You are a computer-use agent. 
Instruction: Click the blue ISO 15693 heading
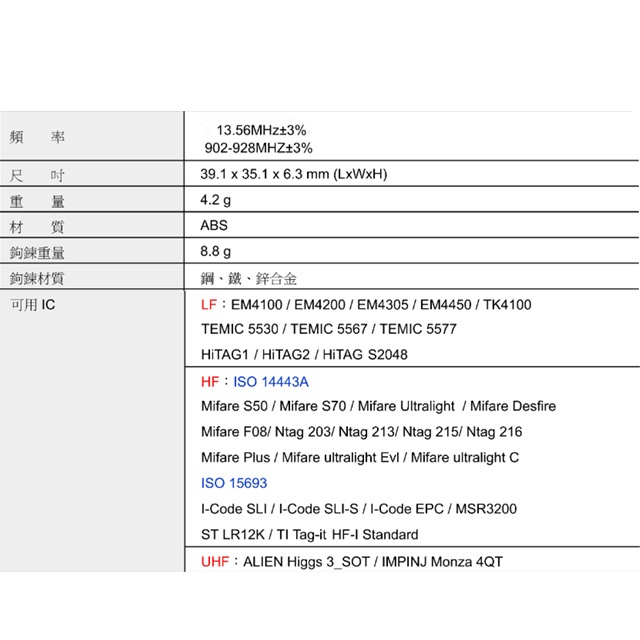coord(234,483)
